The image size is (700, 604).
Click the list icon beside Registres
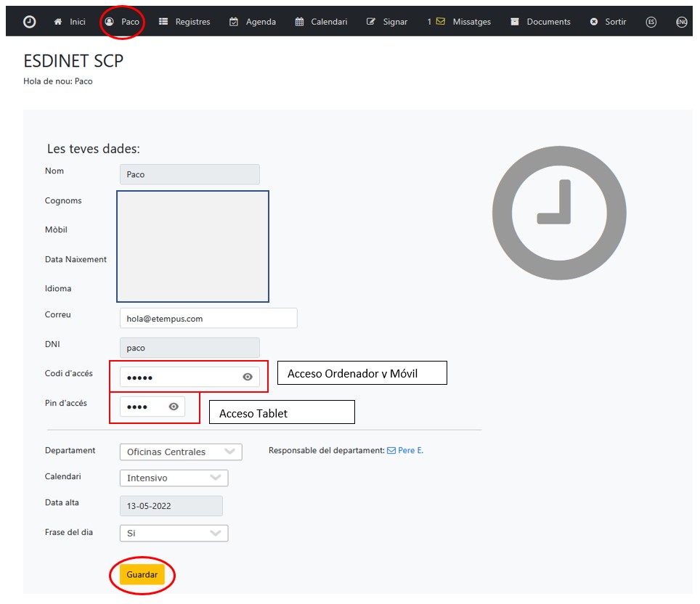(x=163, y=22)
